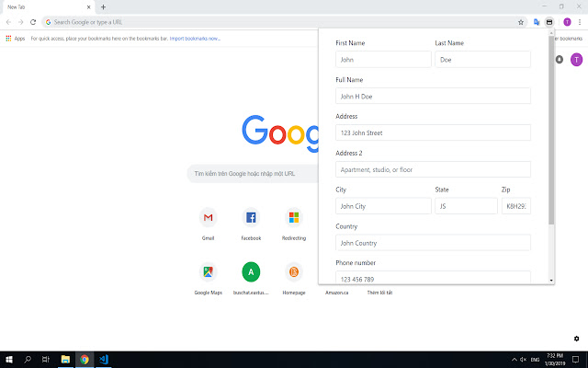Open the purple T profile avatar in the toolbar
Viewport: 588px width, 368px height.
click(568, 22)
